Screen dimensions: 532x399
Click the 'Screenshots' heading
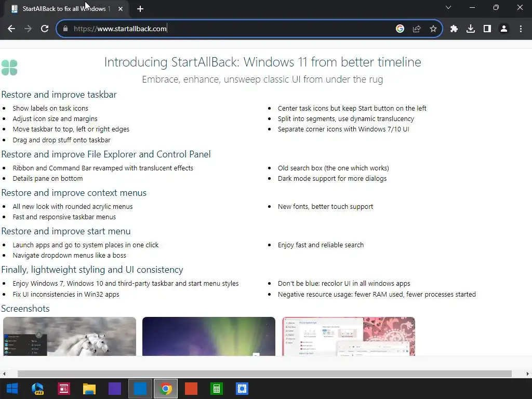tap(25, 309)
